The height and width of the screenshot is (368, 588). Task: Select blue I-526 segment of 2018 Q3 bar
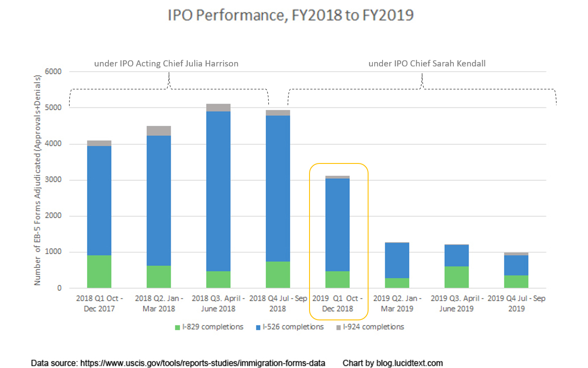pyautogui.click(x=218, y=191)
